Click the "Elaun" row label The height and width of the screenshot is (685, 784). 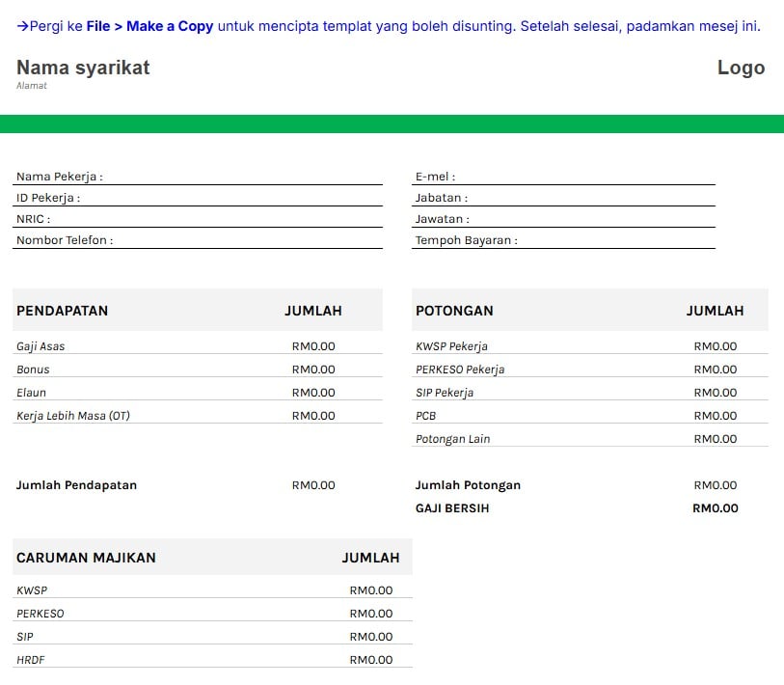(31, 393)
